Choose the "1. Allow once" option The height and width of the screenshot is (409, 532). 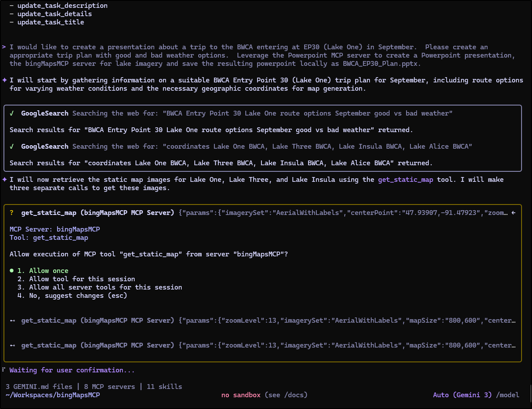(43, 271)
